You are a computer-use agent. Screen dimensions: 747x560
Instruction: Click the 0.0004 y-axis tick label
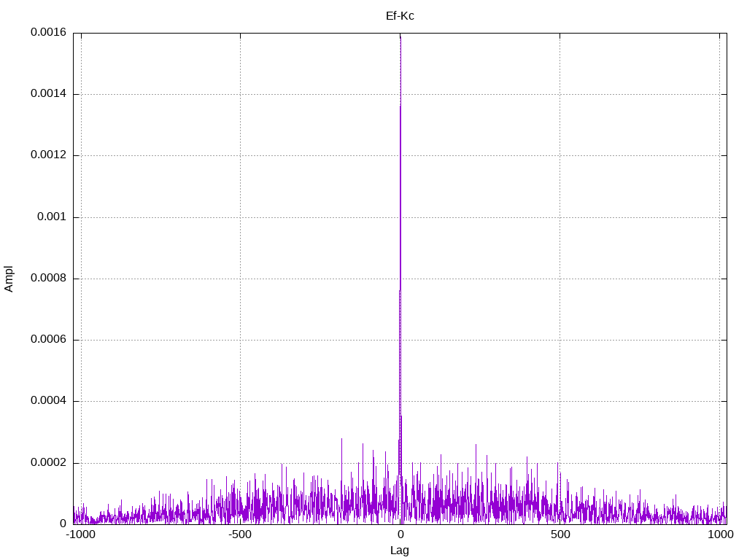(49, 400)
